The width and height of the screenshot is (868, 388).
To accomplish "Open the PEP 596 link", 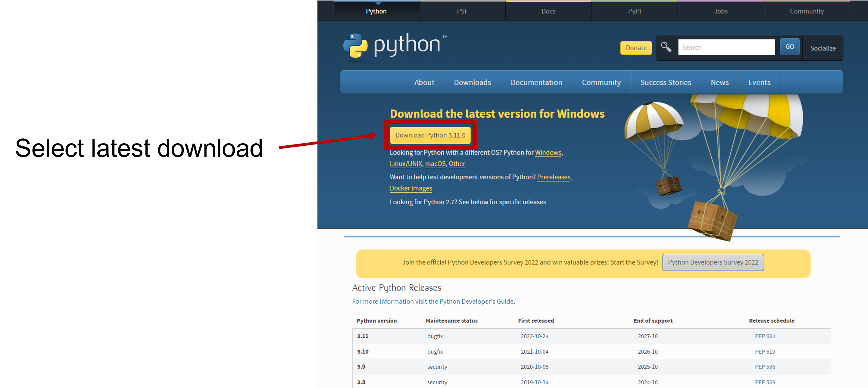I will [765, 367].
